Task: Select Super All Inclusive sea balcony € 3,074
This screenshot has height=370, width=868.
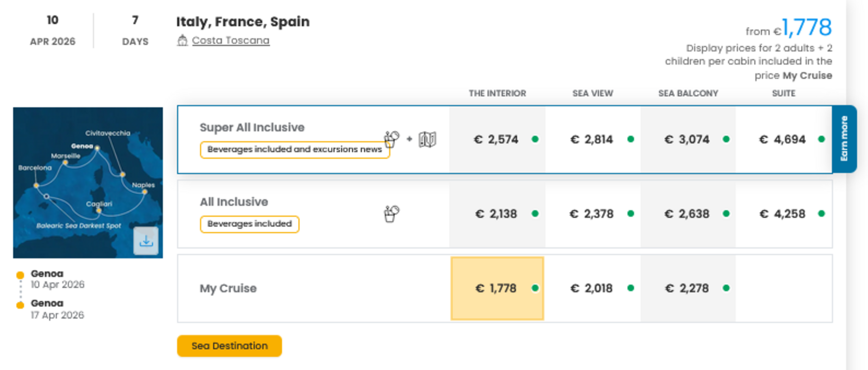Action: coord(686,140)
